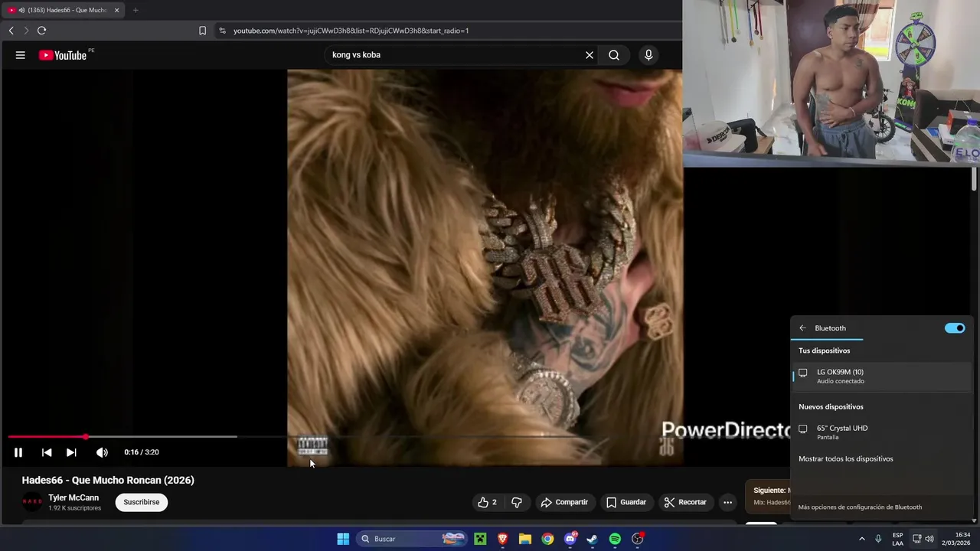Screen dimensions: 980x551
Task: Go forward in the browser
Action: pos(26,31)
